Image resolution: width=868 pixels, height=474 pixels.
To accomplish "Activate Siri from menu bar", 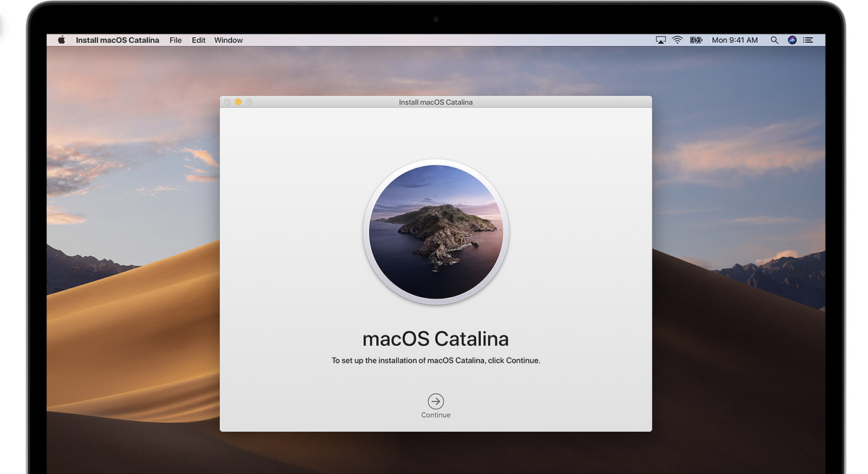I will coord(792,40).
